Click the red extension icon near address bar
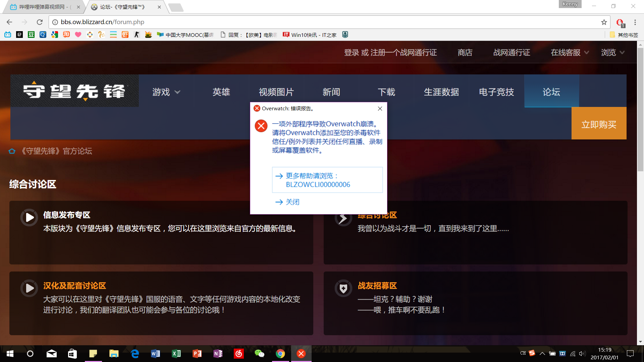Screen dimensions: 644x362 click(x=620, y=22)
